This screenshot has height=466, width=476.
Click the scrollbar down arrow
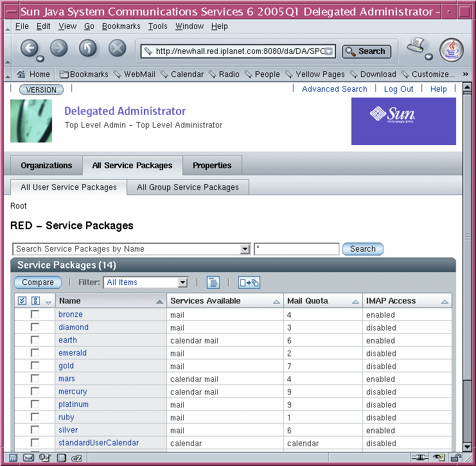pos(467,447)
